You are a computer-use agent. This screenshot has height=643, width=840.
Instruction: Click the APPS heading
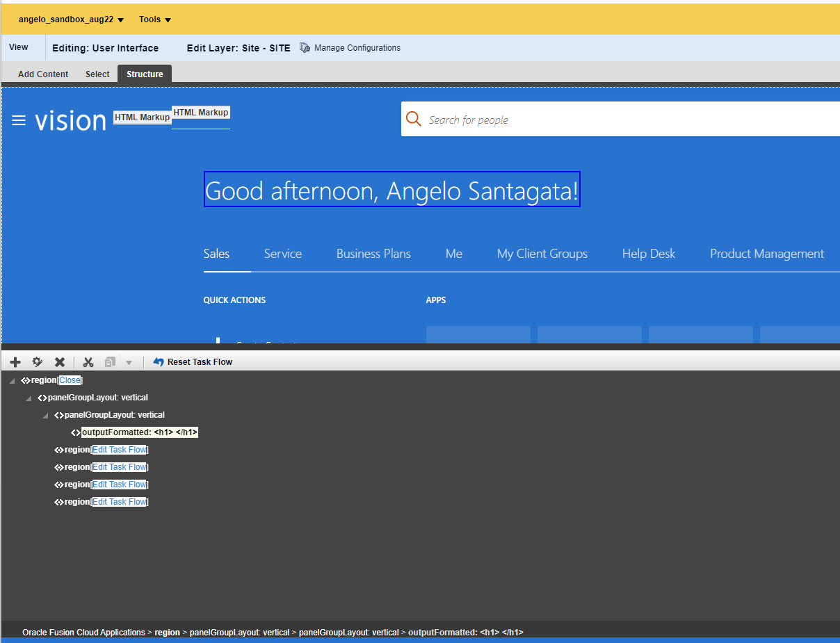pyautogui.click(x=436, y=300)
